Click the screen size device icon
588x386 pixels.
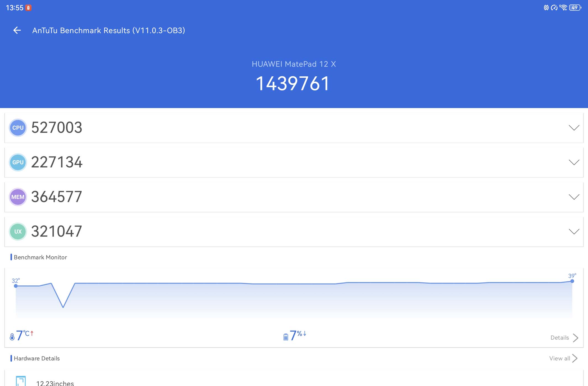pos(21,381)
